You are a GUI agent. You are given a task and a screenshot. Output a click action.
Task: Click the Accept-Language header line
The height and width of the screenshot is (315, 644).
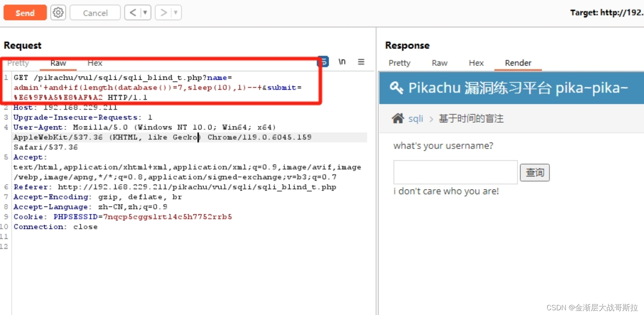click(x=90, y=207)
